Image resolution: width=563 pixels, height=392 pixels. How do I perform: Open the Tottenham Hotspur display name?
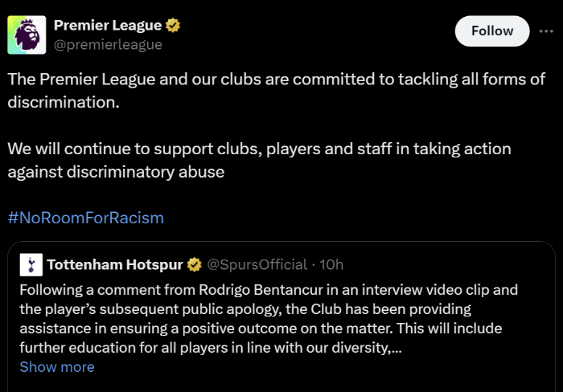coord(115,265)
